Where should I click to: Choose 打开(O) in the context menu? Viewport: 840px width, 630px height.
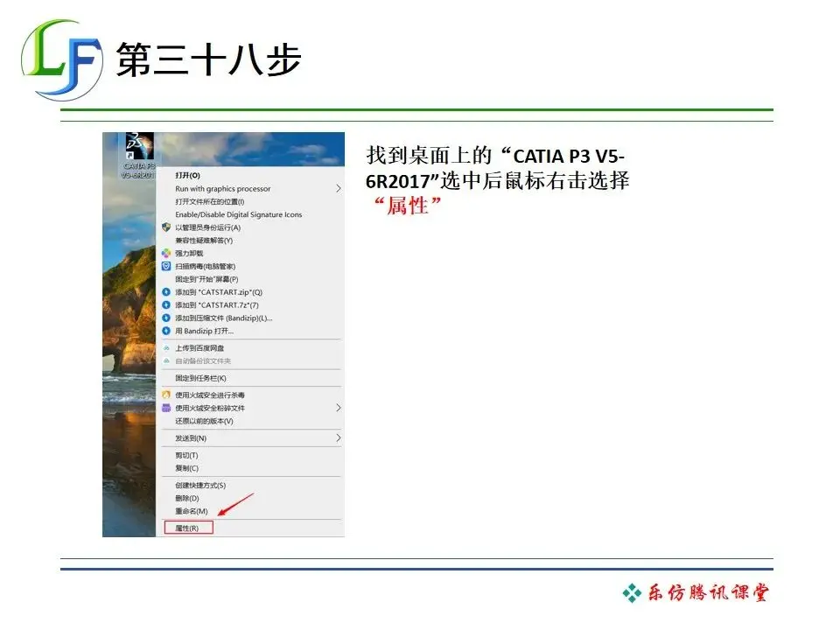tap(187, 175)
